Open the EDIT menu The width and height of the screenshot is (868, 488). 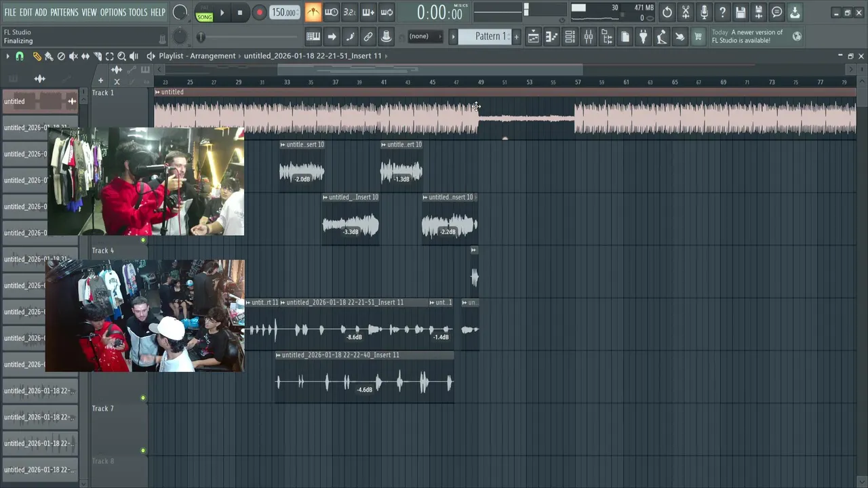(26, 12)
